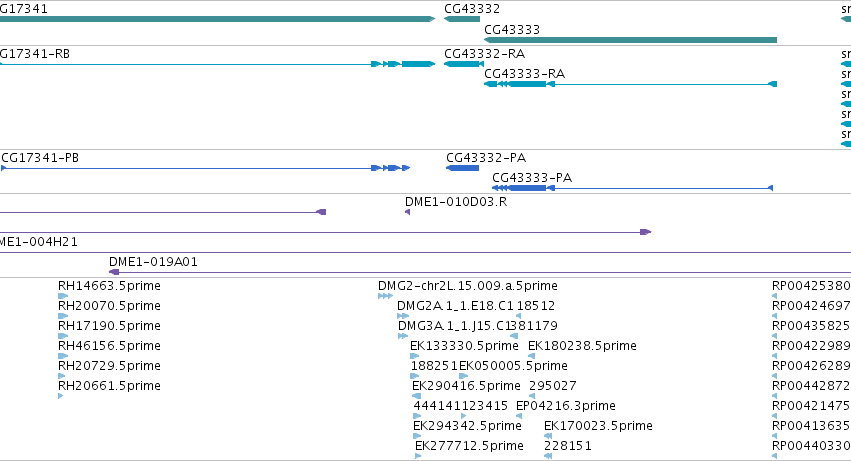This screenshot has height=461, width=851.
Task: Click RH20661.5prime EST label
Action: point(109,386)
